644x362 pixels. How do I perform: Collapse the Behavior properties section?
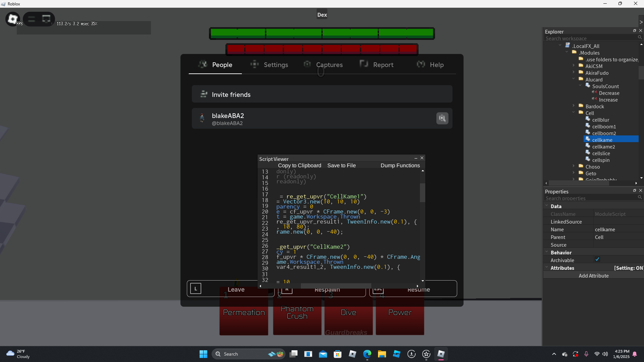coord(547,252)
